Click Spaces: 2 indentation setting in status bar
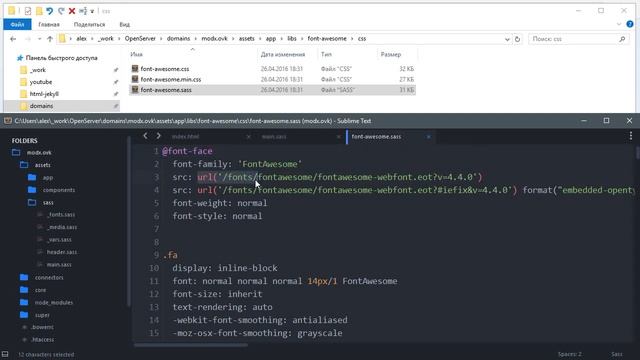Image resolution: width=640 pixels, height=360 pixels. (x=570, y=354)
